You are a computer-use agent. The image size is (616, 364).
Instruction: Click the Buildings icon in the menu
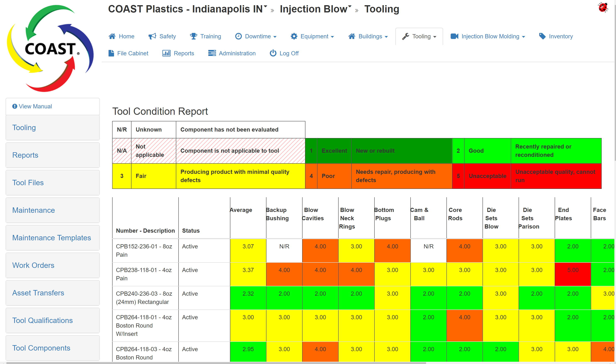tap(352, 36)
